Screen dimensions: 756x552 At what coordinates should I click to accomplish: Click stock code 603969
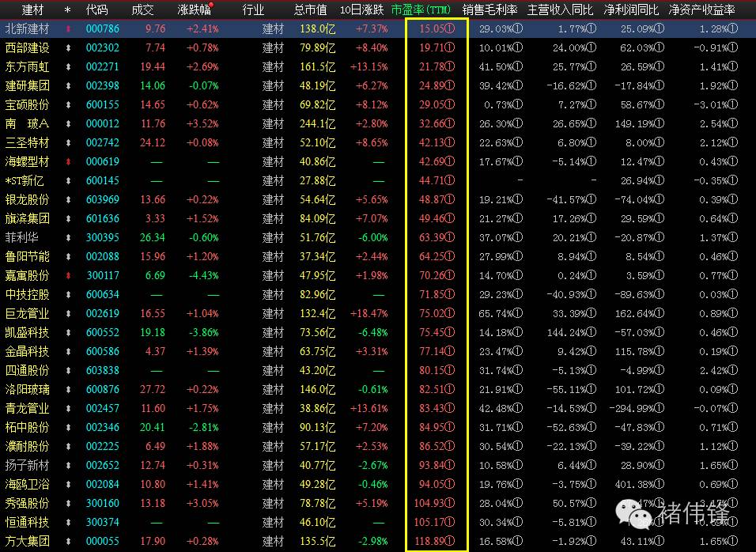(x=103, y=200)
